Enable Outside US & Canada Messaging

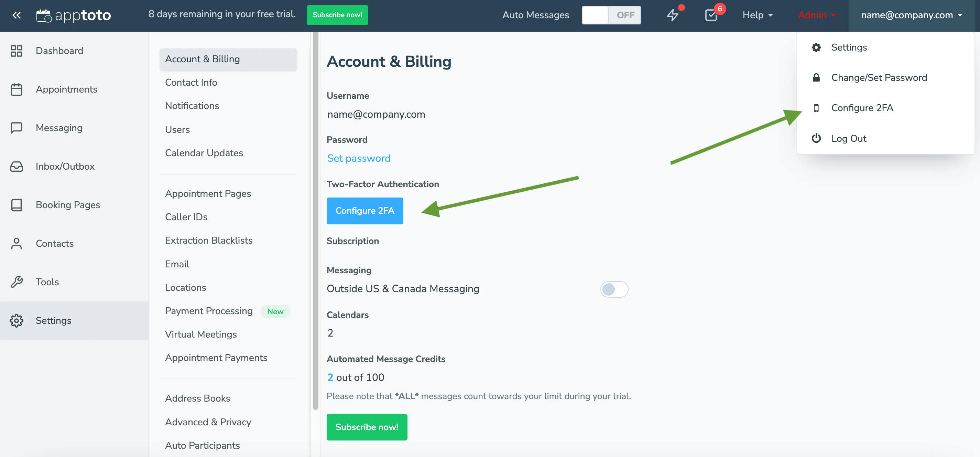tap(614, 289)
